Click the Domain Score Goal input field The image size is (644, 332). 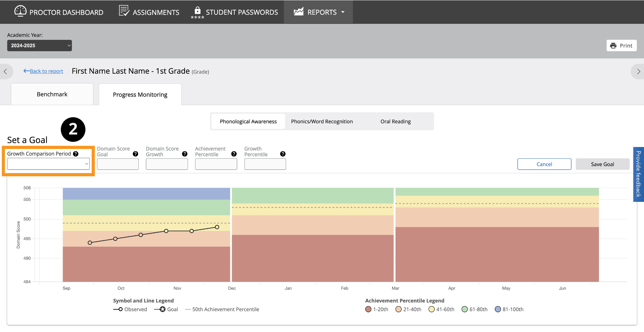click(118, 164)
